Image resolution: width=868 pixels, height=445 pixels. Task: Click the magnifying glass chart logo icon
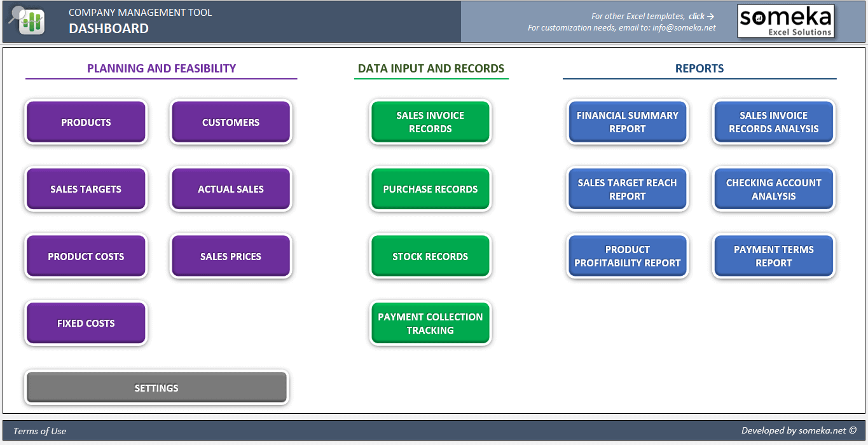point(25,20)
